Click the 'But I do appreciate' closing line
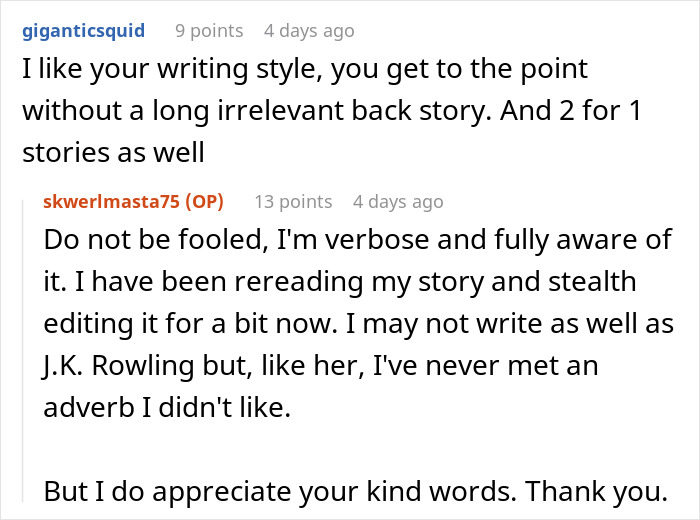The image size is (700, 520). [x=355, y=491]
